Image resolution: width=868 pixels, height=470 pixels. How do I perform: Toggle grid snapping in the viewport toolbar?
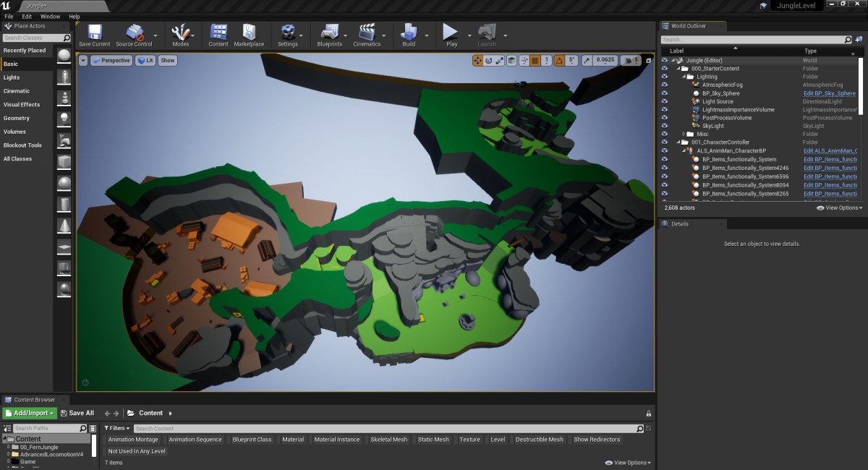(535, 61)
